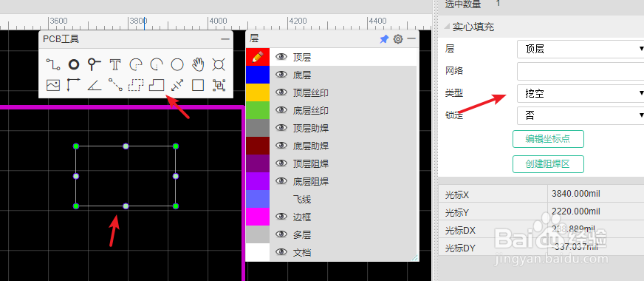
Task: Select the Arc tool with the corner notch
Action: click(136, 64)
